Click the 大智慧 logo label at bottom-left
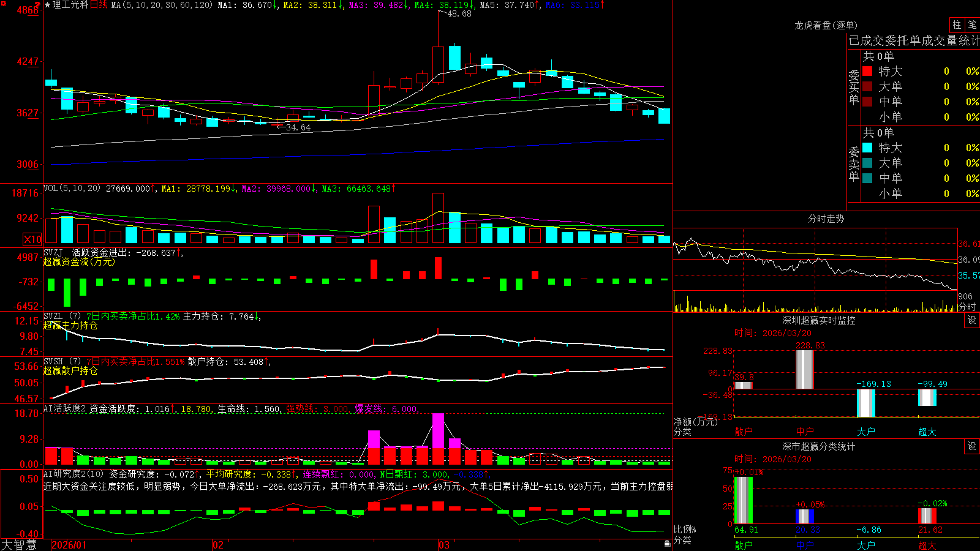 19,544
